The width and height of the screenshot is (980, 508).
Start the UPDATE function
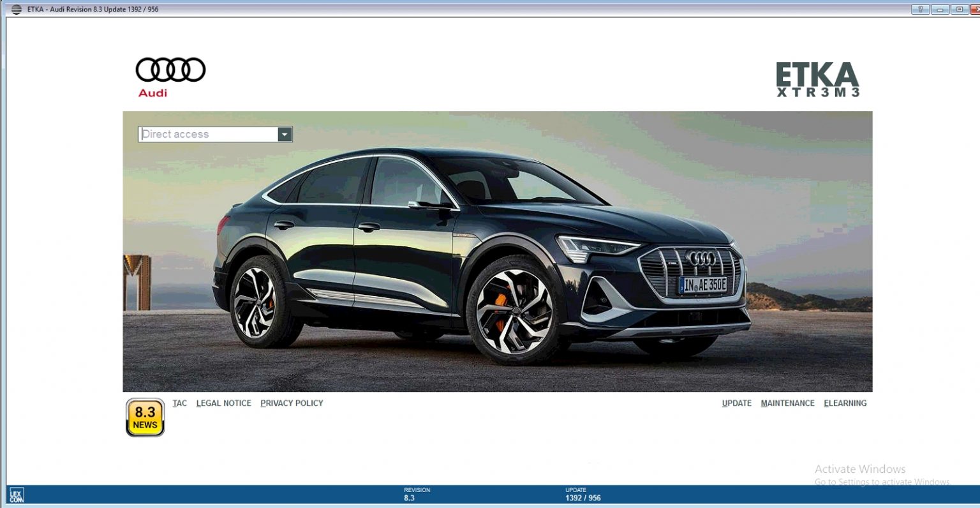click(737, 403)
